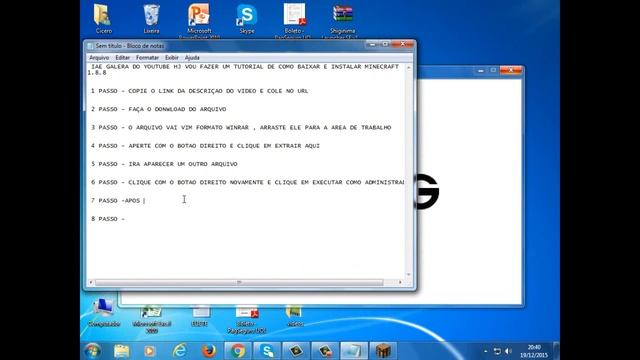Launch Internet Explorer from the taskbar
The width and height of the screenshot is (640, 360).
(x=179, y=351)
